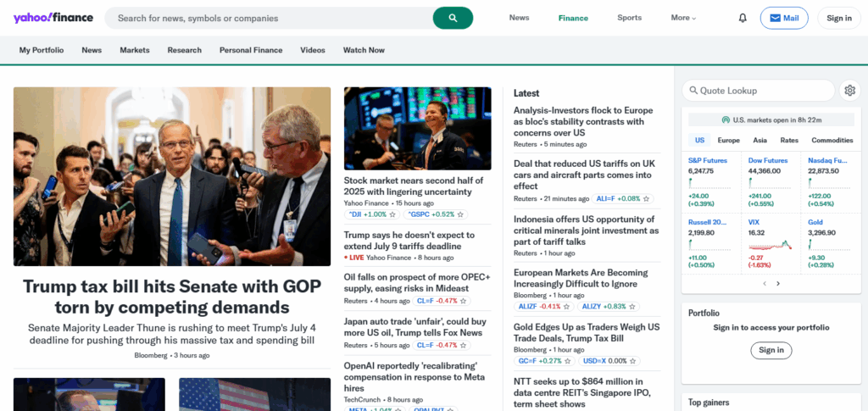Select the US markets tab
Image resolution: width=868 pixels, height=411 pixels.
(x=699, y=140)
